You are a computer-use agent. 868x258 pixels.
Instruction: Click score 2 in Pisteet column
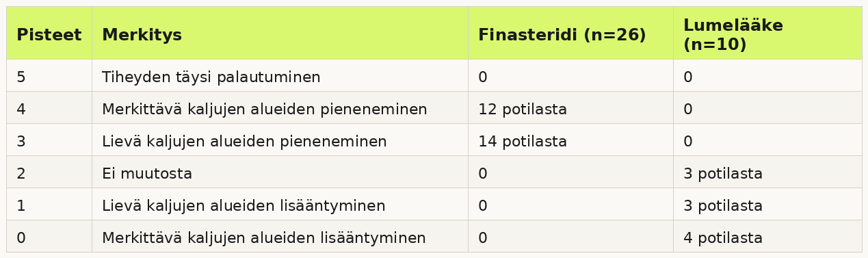pos(49,172)
